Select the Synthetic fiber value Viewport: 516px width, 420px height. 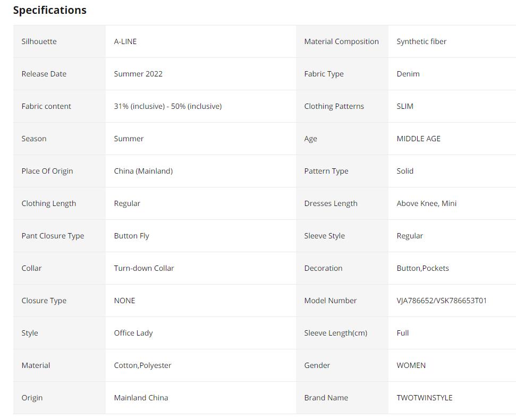pos(421,41)
